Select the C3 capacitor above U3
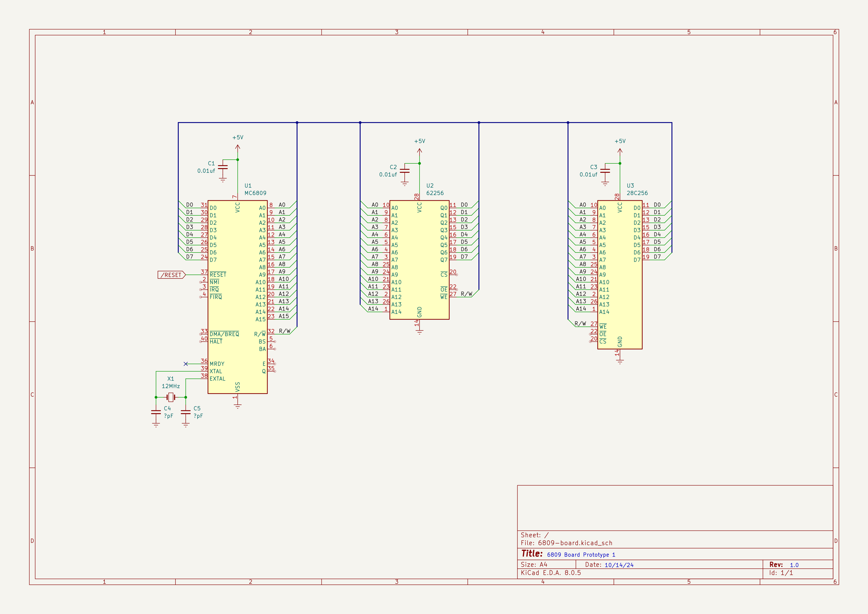This screenshot has width=868, height=614. point(605,171)
